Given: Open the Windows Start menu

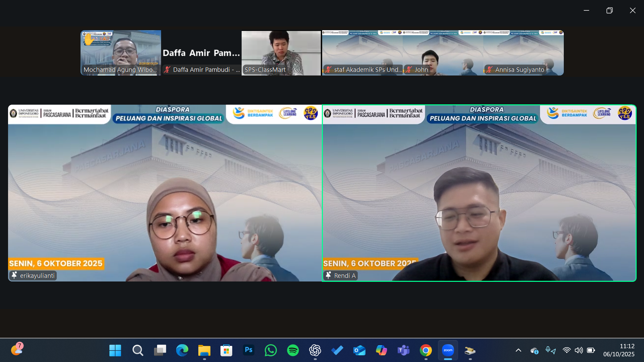Looking at the screenshot, I should tap(115, 350).
